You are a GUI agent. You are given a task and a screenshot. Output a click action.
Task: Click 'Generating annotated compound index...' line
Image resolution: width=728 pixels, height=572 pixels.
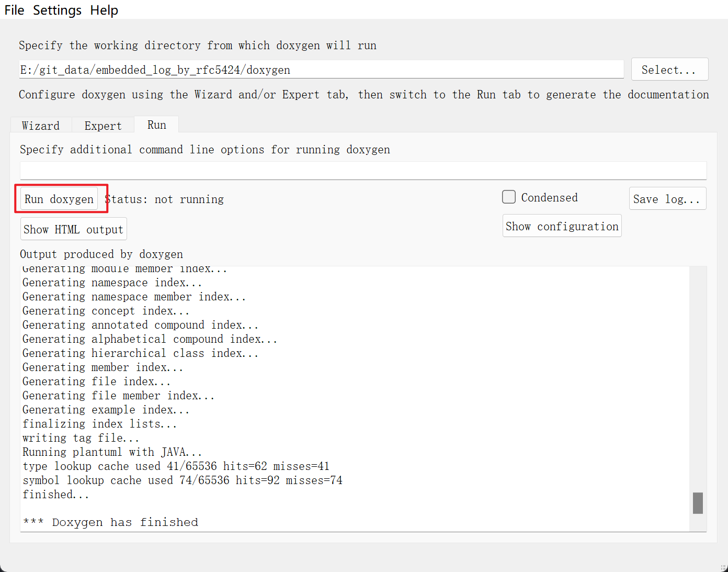point(141,325)
